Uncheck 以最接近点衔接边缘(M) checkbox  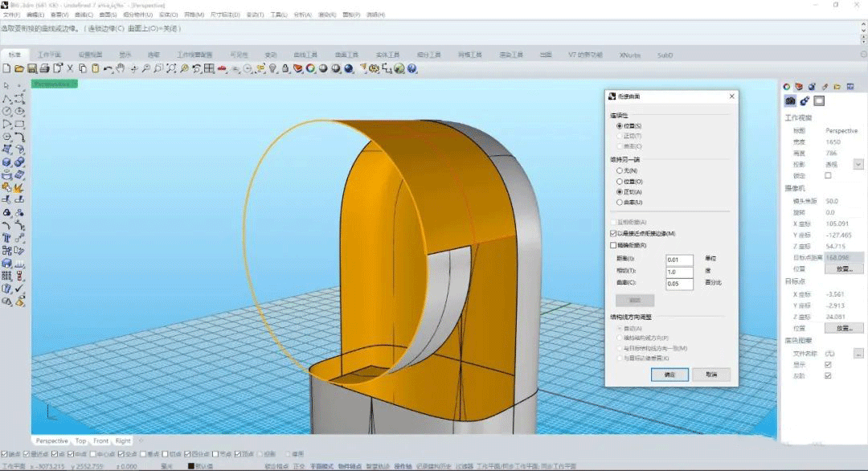click(613, 233)
